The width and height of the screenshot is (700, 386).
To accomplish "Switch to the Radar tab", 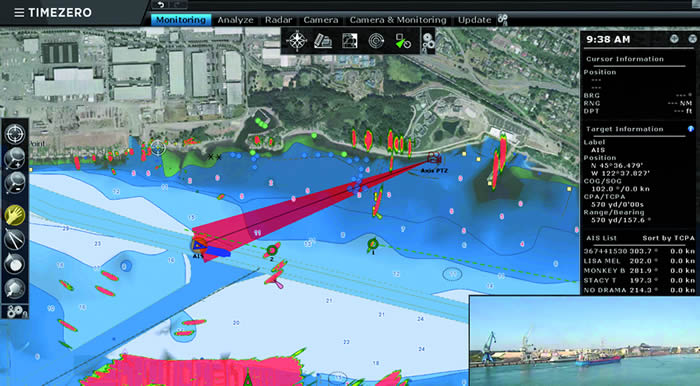I will (279, 20).
